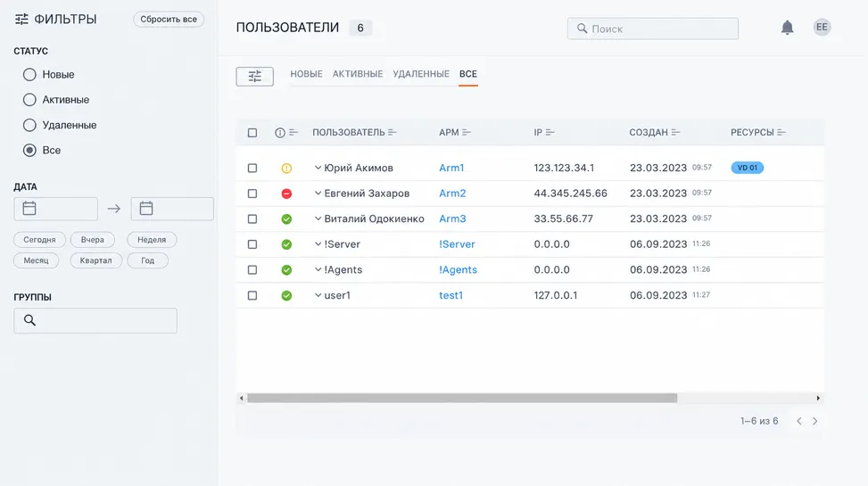Click the end date input field
The height and width of the screenshot is (486, 868).
[172, 209]
